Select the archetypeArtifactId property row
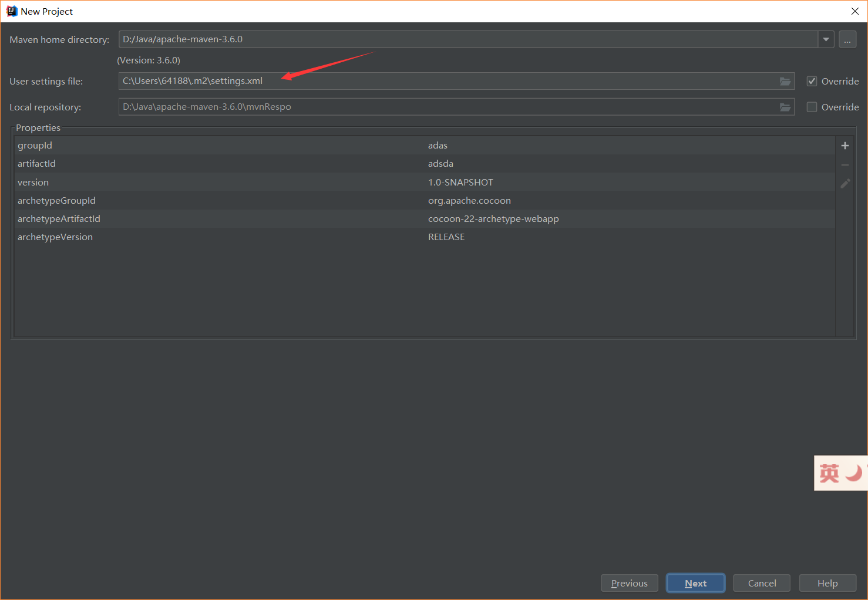 click(425, 218)
